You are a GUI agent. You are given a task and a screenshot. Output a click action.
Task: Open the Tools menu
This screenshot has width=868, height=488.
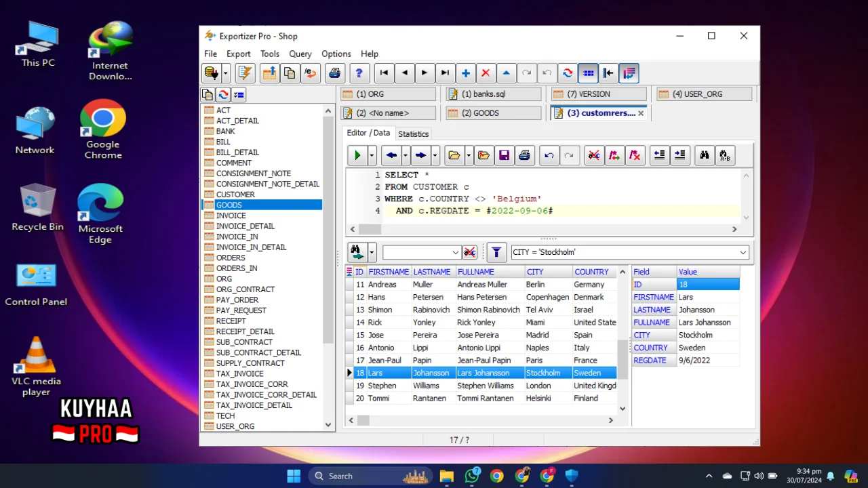click(x=270, y=54)
